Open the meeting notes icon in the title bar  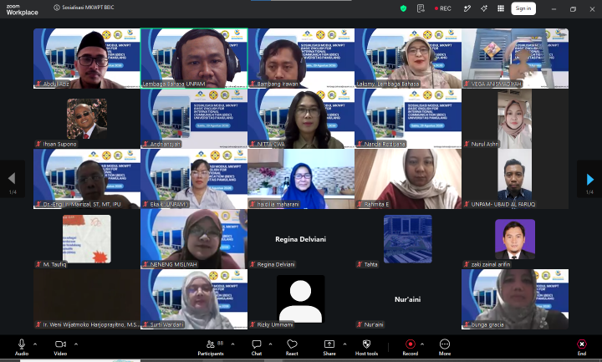tap(420, 8)
